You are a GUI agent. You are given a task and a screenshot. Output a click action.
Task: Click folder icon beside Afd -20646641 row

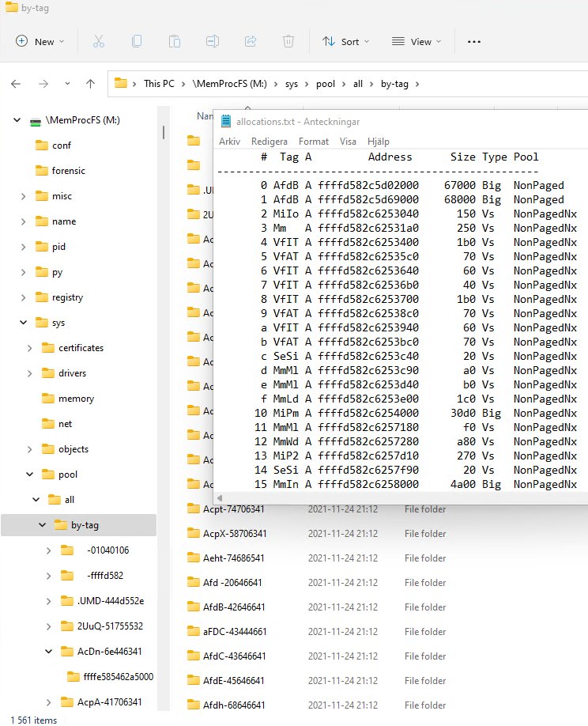194,583
